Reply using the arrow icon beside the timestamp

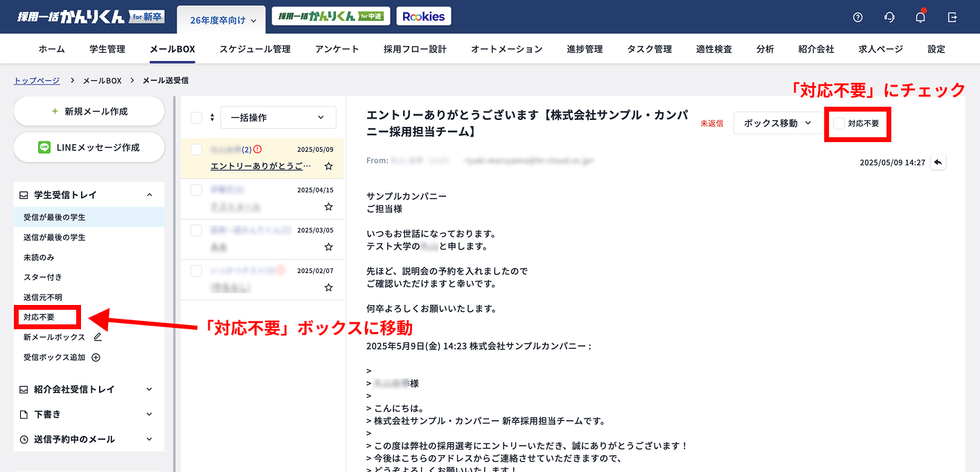938,161
